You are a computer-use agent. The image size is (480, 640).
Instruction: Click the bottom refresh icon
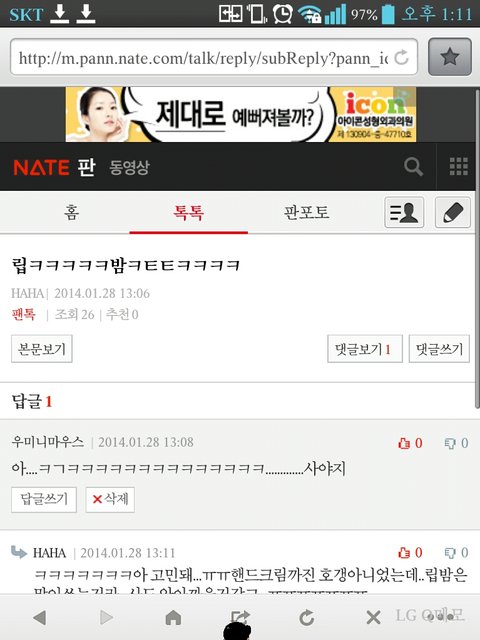307,618
